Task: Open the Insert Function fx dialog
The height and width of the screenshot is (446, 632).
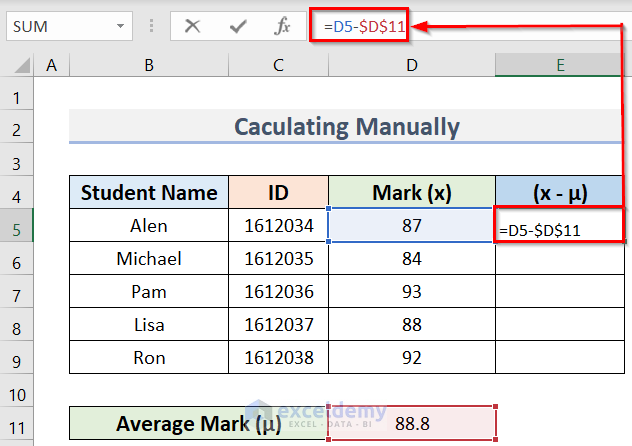Action: pos(282,27)
